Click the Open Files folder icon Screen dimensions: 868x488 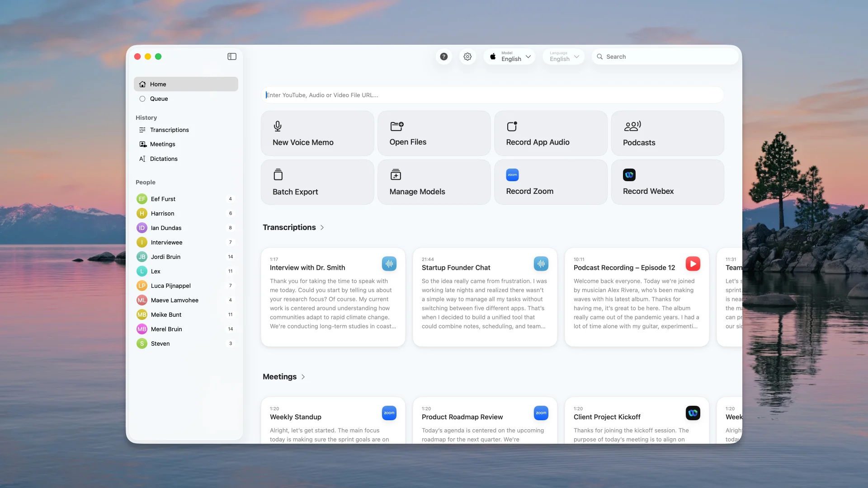coord(396,126)
